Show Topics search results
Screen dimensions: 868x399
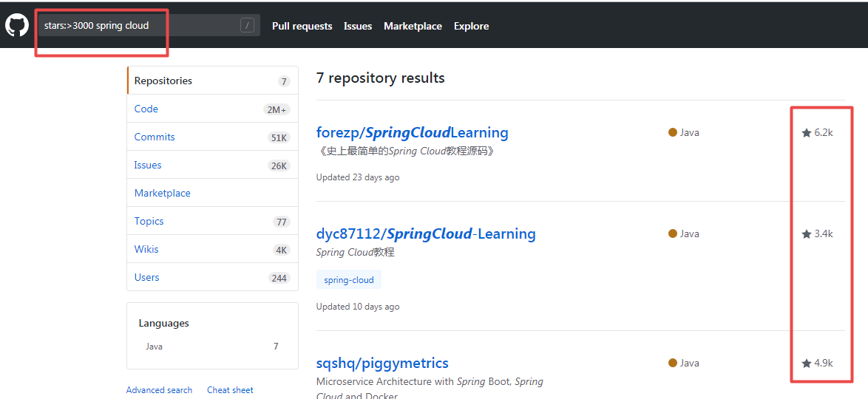click(x=213, y=222)
